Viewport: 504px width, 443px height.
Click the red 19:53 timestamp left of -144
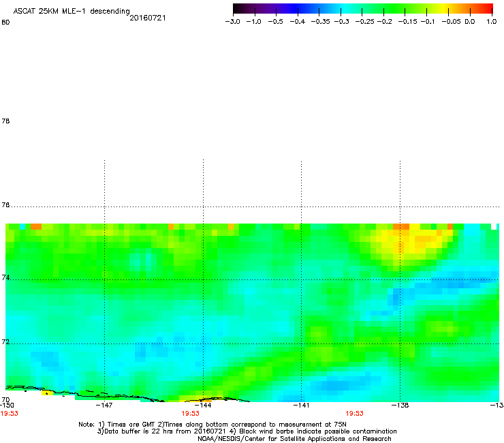(190, 414)
